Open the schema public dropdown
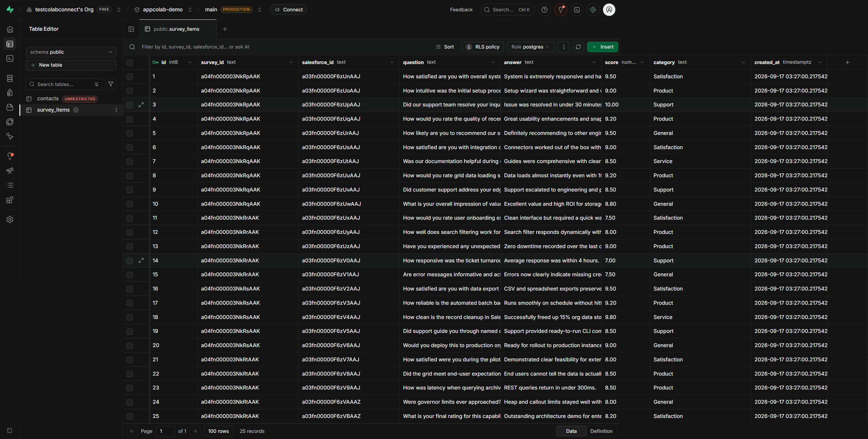This screenshot has height=439, width=868. click(71, 52)
